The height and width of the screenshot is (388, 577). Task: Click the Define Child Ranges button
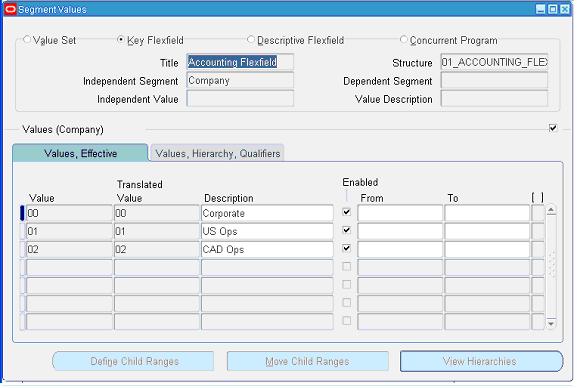[133, 361]
